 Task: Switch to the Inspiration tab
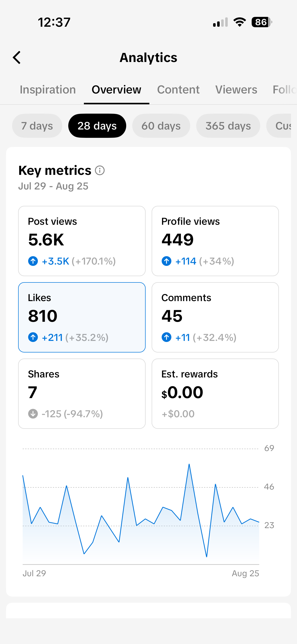48,90
